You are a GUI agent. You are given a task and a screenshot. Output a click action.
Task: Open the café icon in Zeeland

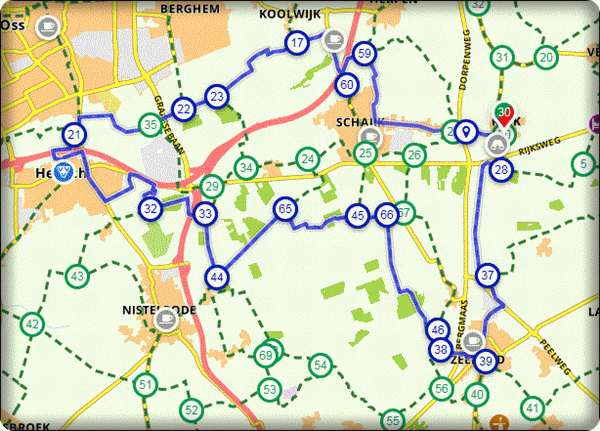coord(478,340)
